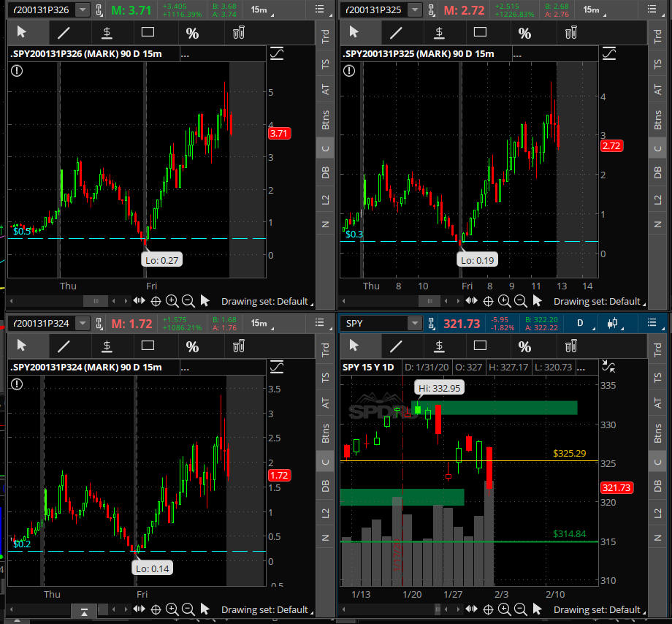This screenshot has height=624, width=672.
Task: Open 15m timeframe selector on P325 chart
Action: [x=594, y=9]
